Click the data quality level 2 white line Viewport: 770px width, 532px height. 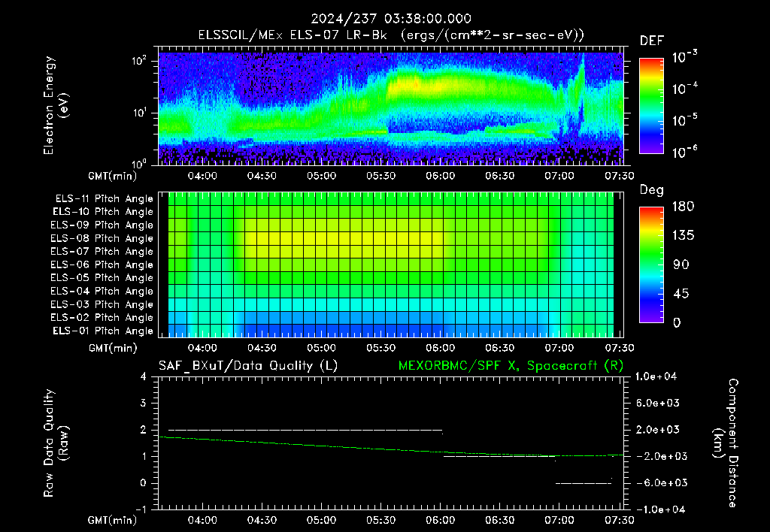[x=305, y=430]
